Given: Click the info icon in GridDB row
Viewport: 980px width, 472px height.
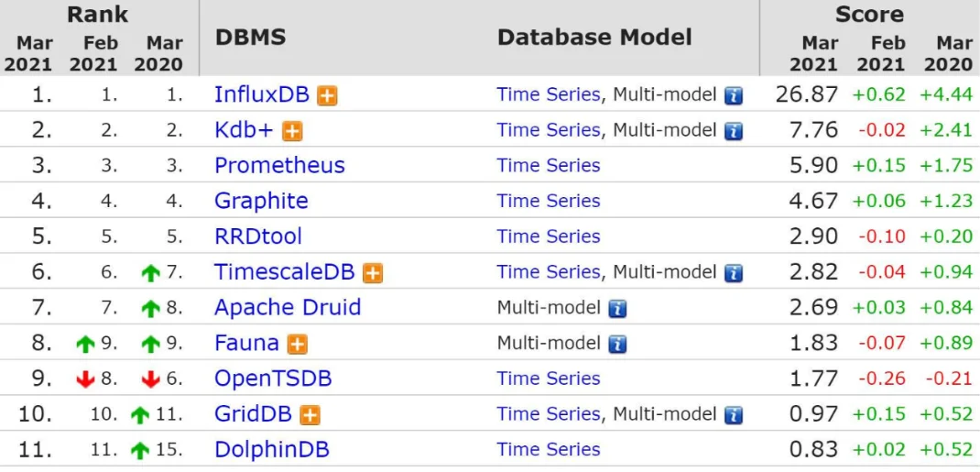Looking at the screenshot, I should click(734, 415).
